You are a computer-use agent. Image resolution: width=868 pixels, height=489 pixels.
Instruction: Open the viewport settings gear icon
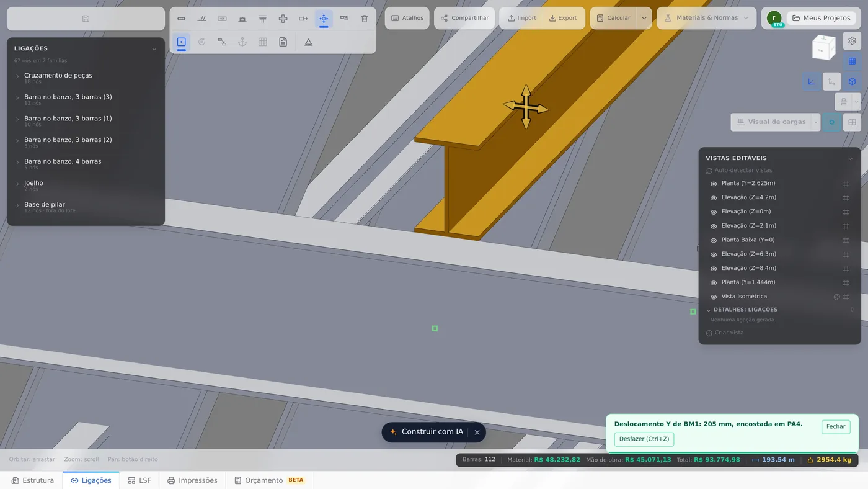pyautogui.click(x=852, y=41)
